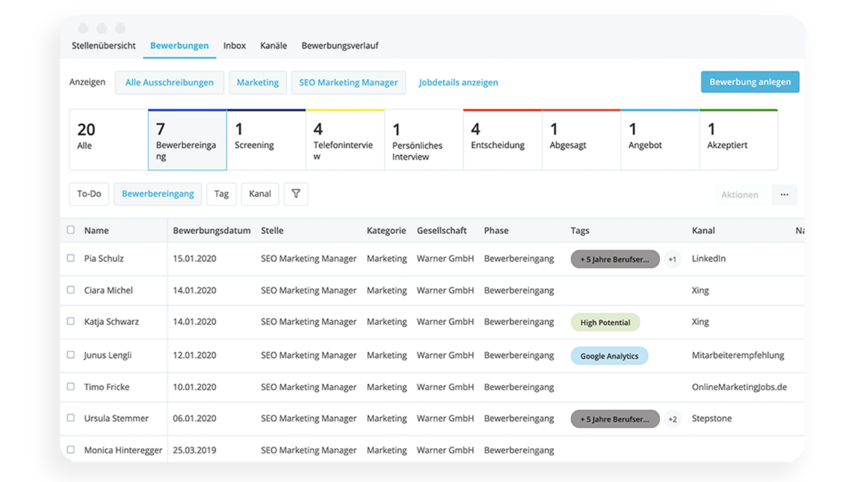Click the High Potential tag badge
The height and width of the screenshot is (482, 868).
(605, 322)
